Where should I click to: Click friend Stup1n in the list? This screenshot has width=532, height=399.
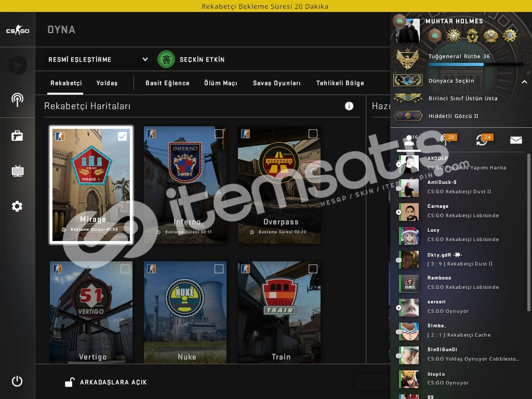(x=461, y=378)
